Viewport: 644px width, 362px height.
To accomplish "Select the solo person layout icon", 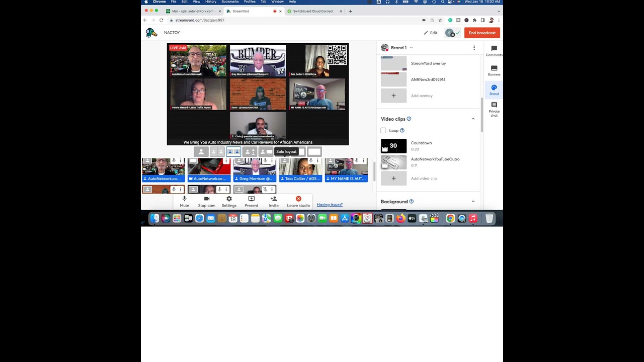I will click(x=201, y=151).
